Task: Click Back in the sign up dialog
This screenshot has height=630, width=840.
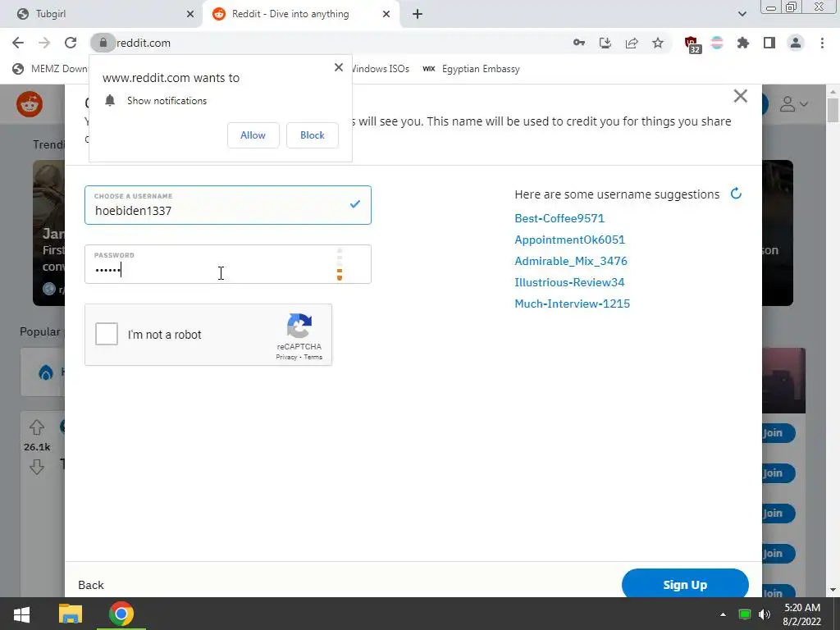Action: 91,585
